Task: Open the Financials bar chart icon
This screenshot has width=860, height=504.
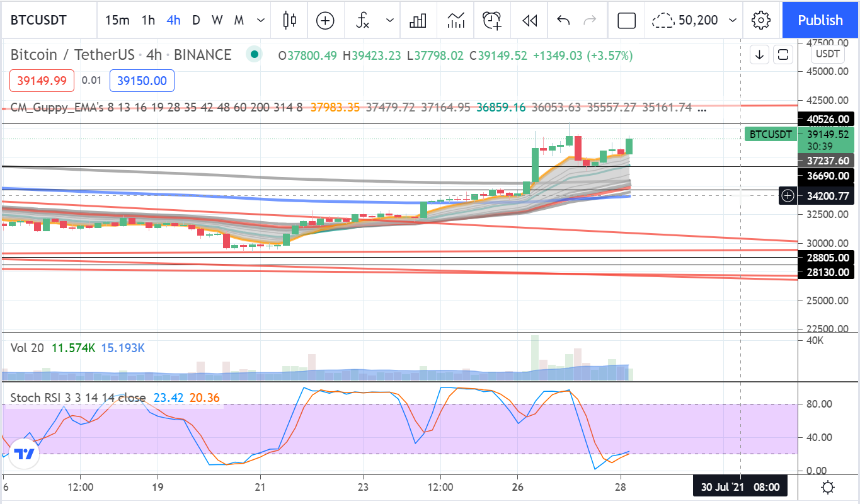Action: 418,20
